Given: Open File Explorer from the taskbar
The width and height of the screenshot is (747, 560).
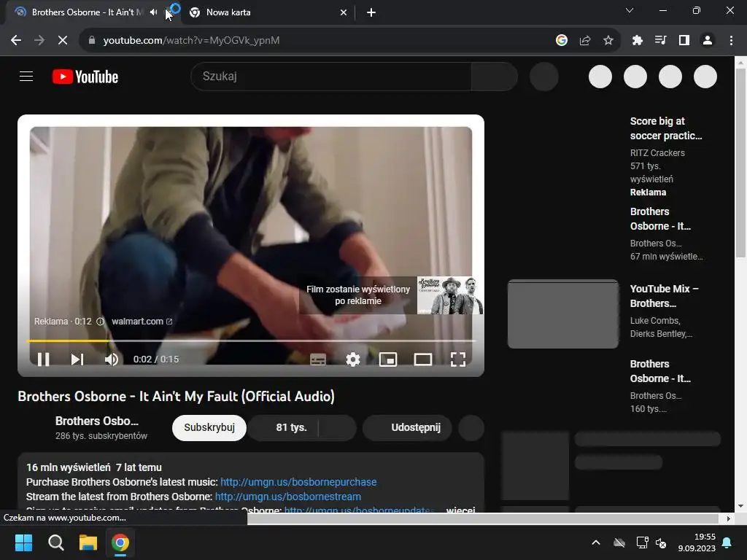Looking at the screenshot, I should point(88,542).
